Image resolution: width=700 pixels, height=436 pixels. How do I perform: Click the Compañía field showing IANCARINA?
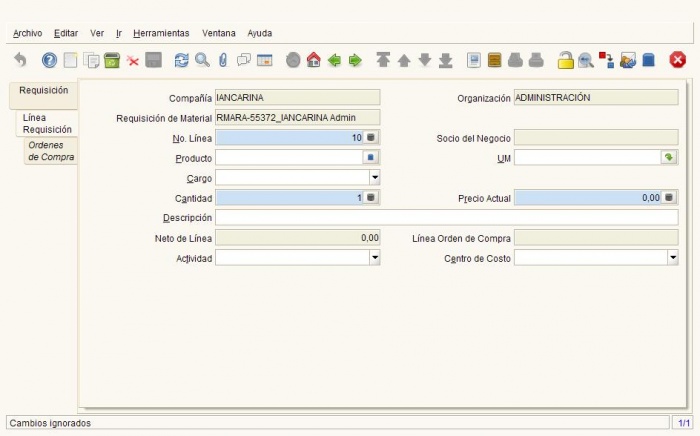coord(298,97)
